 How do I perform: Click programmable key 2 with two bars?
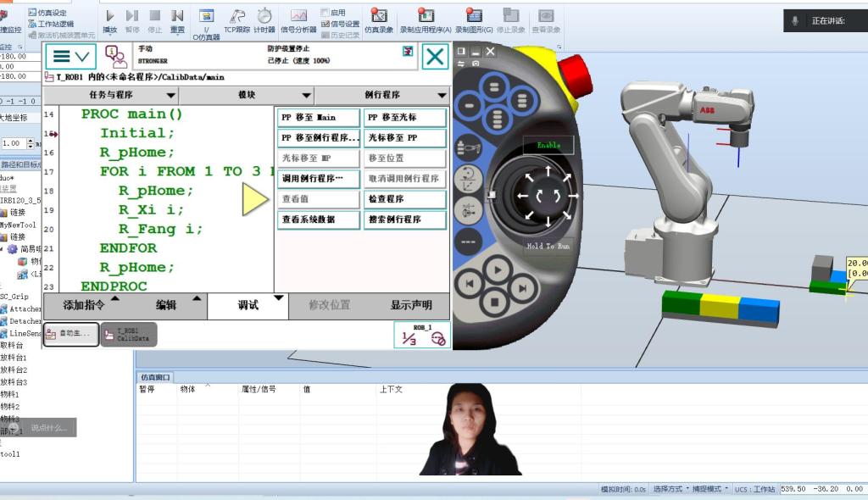pos(494,87)
